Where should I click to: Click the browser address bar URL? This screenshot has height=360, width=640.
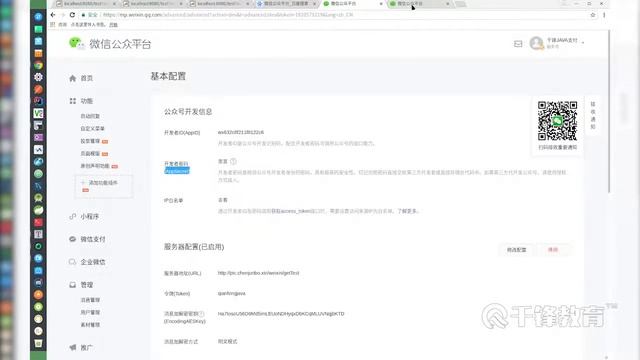tap(229, 15)
